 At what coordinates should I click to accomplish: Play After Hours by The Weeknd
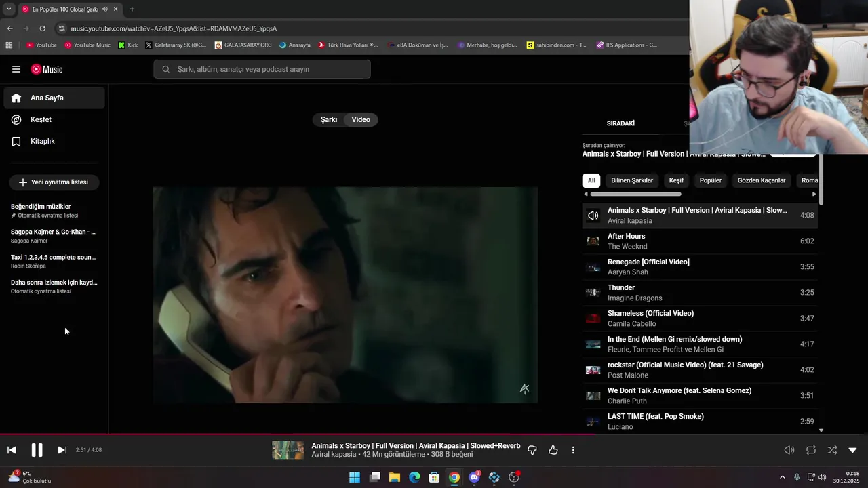(x=700, y=241)
